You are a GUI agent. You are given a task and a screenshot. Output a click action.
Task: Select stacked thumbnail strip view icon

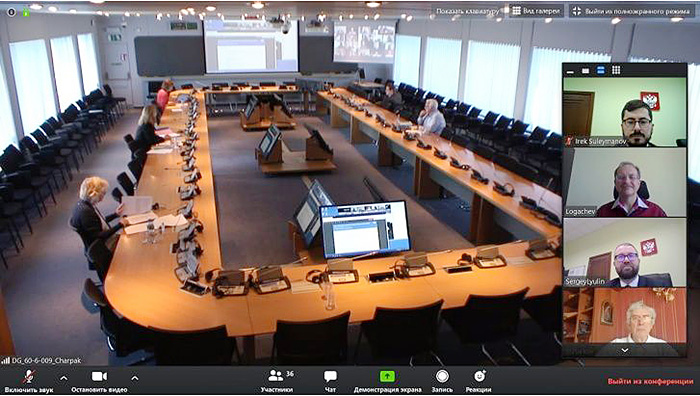[600, 70]
